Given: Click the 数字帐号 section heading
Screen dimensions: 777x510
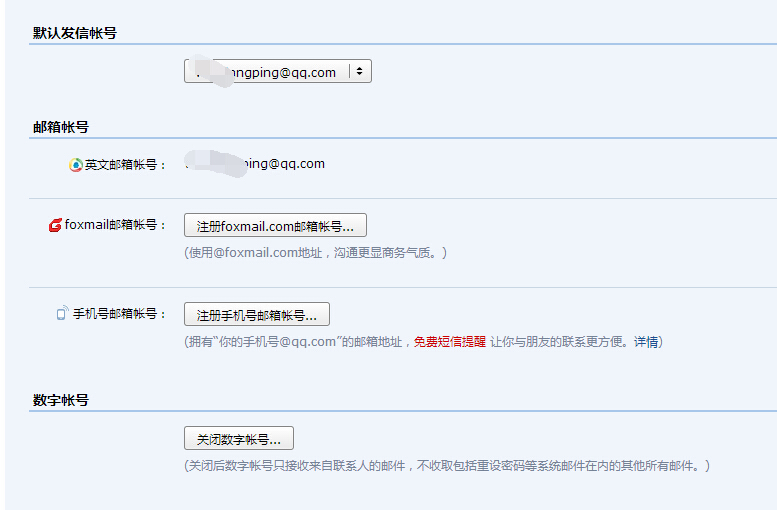Looking at the screenshot, I should [61, 400].
